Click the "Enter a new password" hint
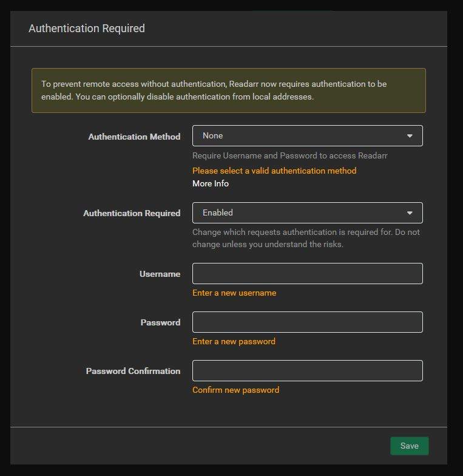The height and width of the screenshot is (476, 463). tap(234, 341)
